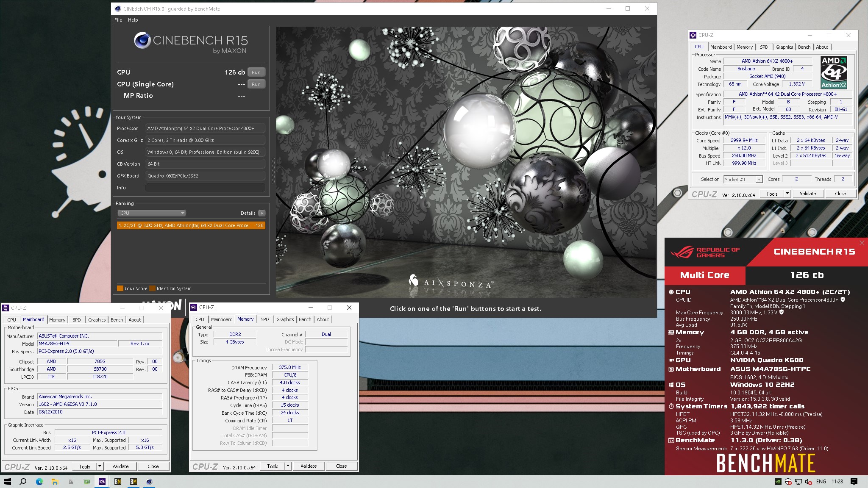Click the green PCI card taskbar icon
Viewport: 868px width, 488px height.
click(x=86, y=482)
